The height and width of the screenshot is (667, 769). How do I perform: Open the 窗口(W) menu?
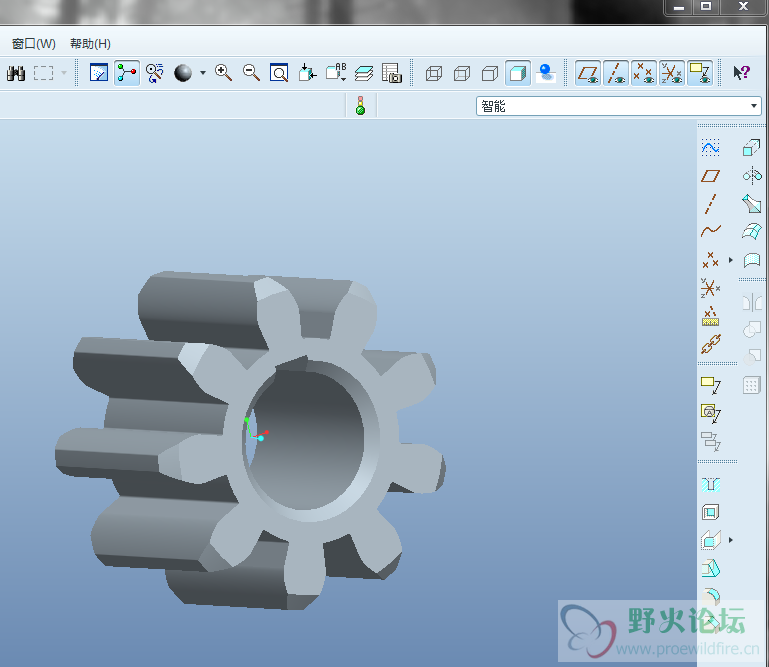coord(33,44)
